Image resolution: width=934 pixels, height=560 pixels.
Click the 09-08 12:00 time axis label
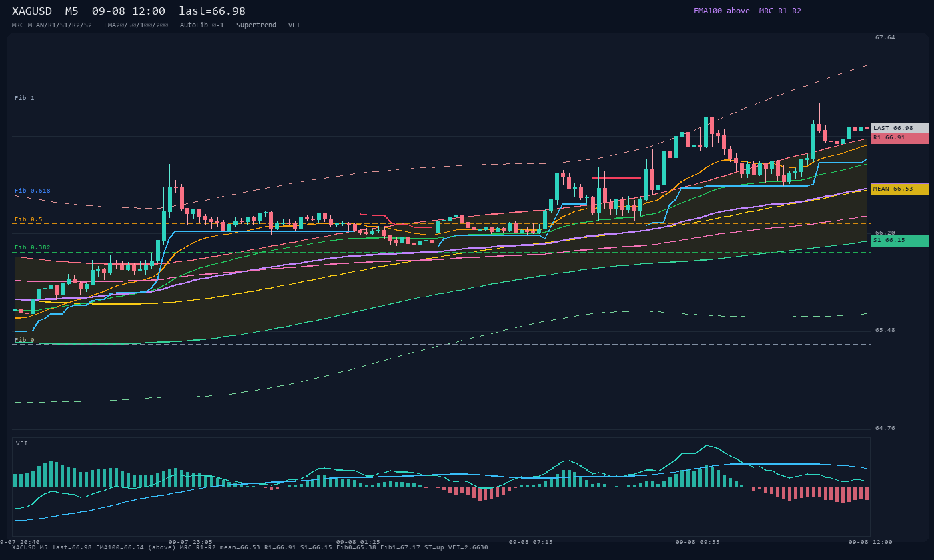click(871, 542)
